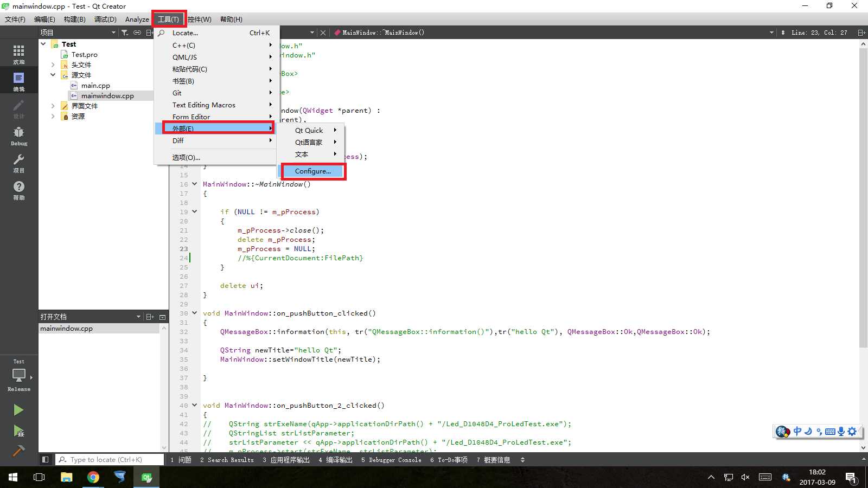
Task: Open the Test.pro file
Action: 84,54
